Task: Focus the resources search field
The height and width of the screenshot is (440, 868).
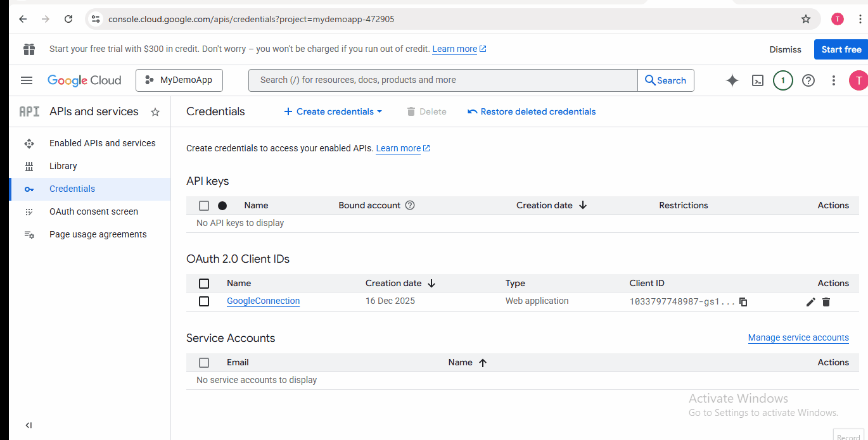Action: tap(444, 80)
